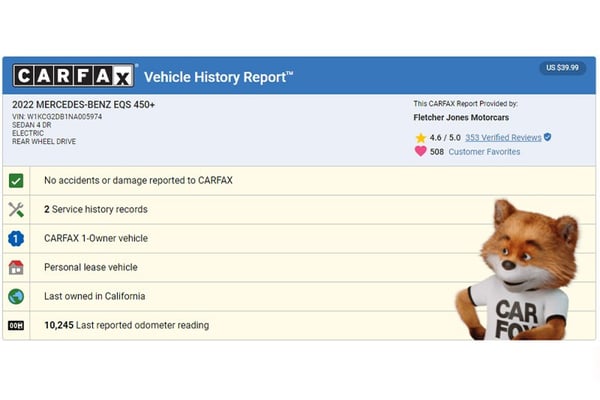Click the pink heart favorites icon

(421, 151)
